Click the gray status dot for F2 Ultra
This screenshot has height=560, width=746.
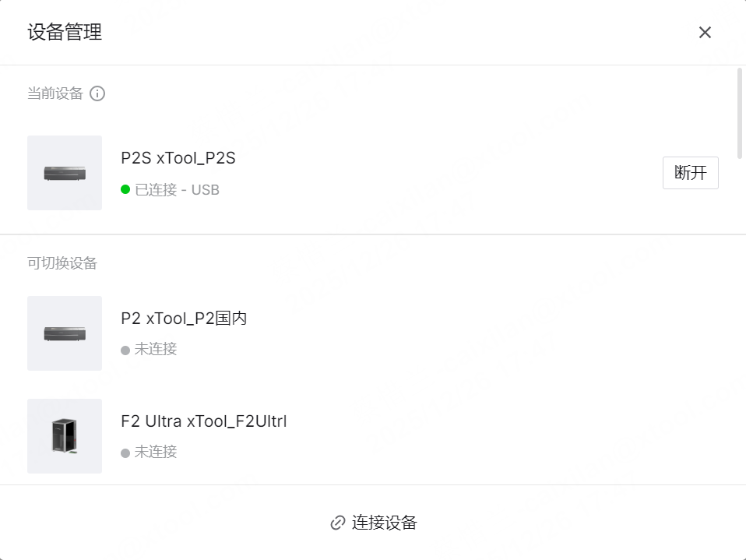[125, 453]
